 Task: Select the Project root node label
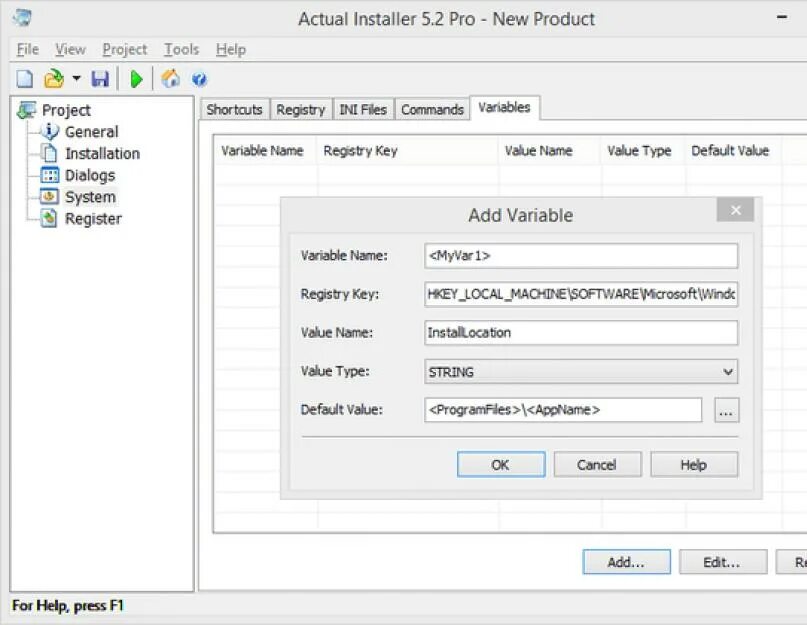point(66,110)
